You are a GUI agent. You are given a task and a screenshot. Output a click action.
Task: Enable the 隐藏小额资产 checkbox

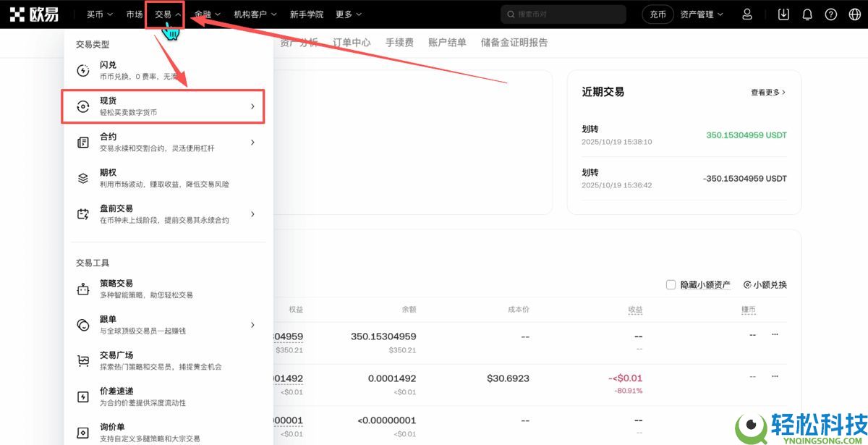pyautogui.click(x=671, y=284)
